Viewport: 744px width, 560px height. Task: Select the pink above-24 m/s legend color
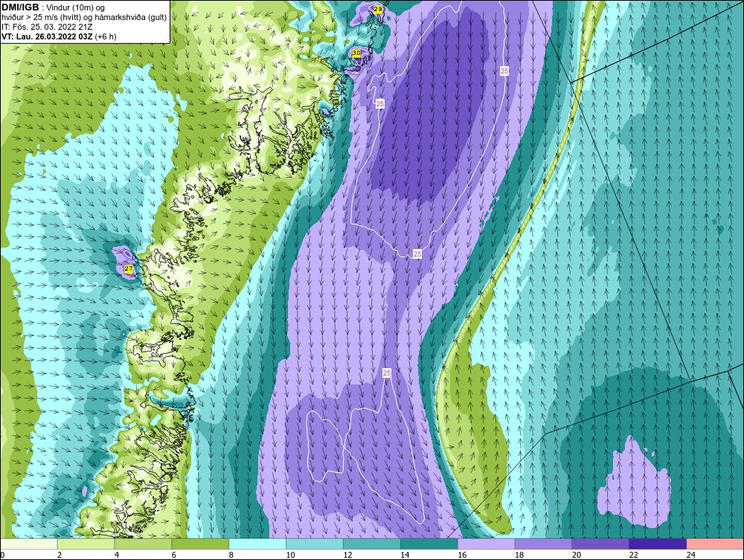[x=716, y=544]
